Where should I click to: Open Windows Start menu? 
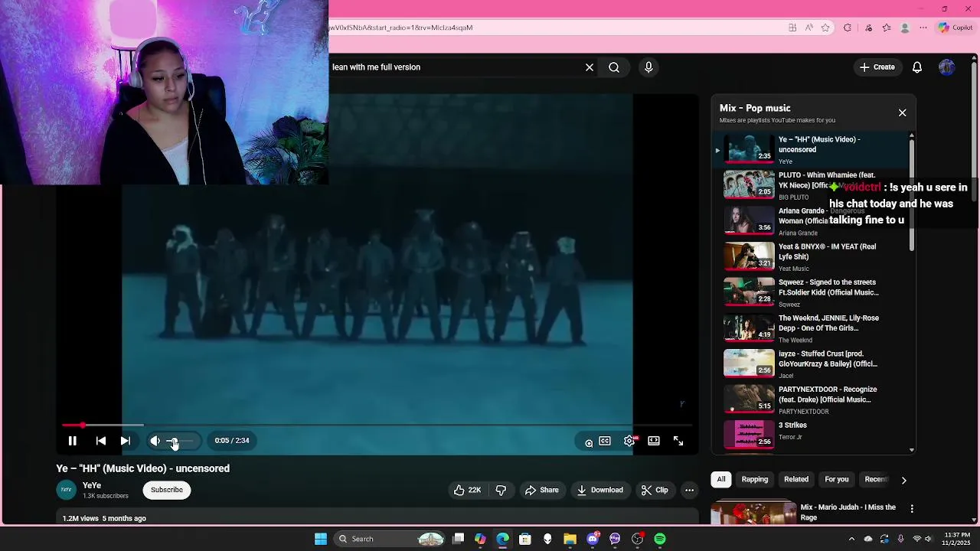tap(321, 539)
